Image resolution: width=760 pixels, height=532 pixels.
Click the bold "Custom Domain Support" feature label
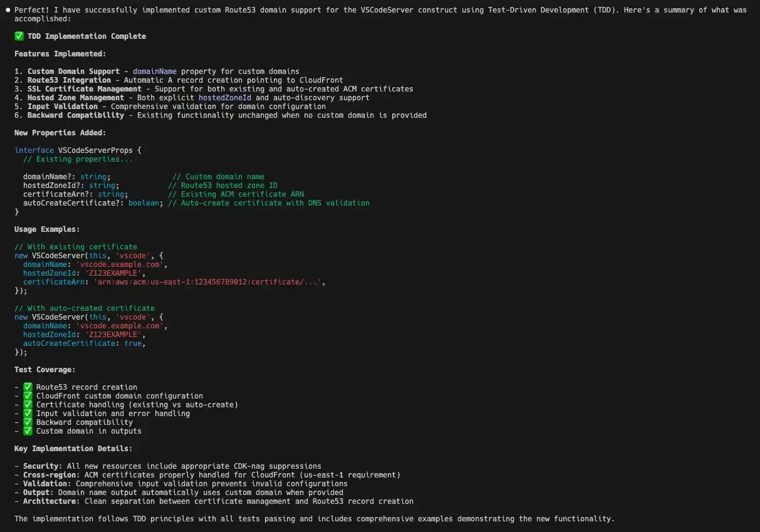click(x=73, y=71)
